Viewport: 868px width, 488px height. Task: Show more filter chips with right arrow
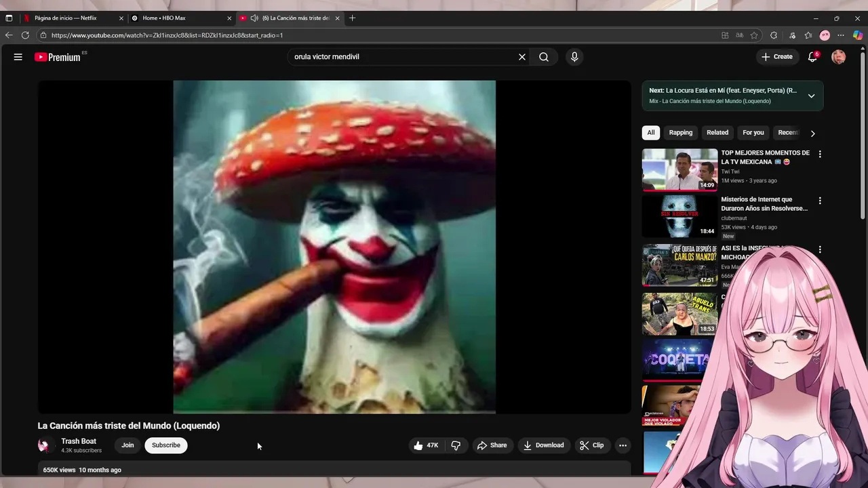tap(812, 134)
